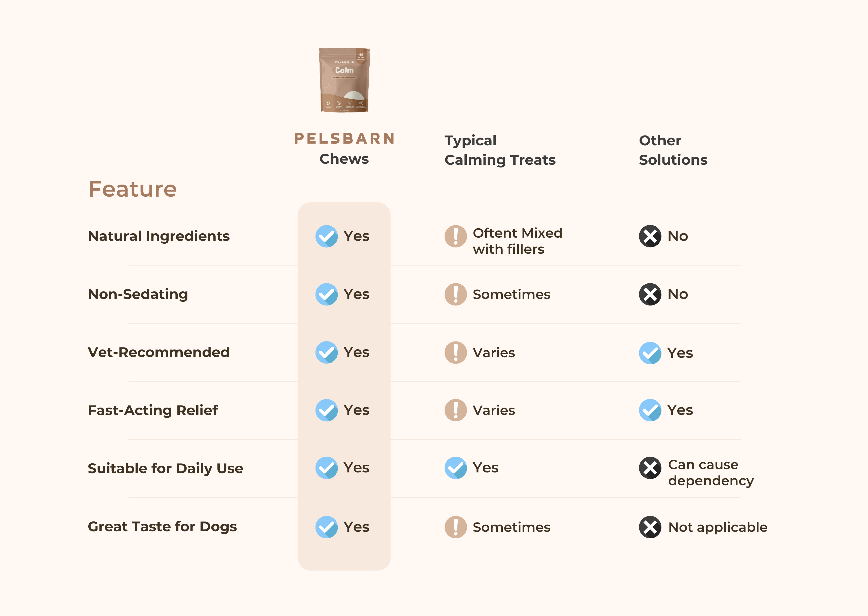Click the Pelsbarn checkmark for Fast-Acting Relief

point(326,410)
